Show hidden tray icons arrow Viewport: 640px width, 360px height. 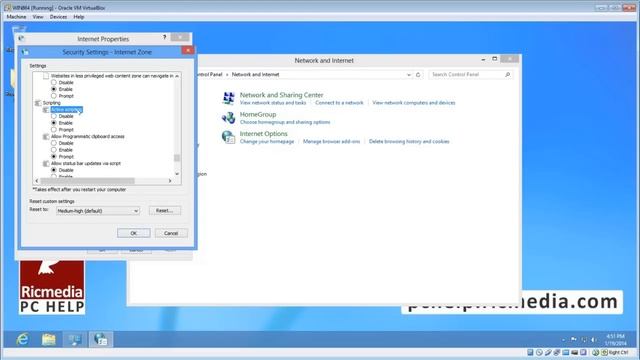[564, 340]
